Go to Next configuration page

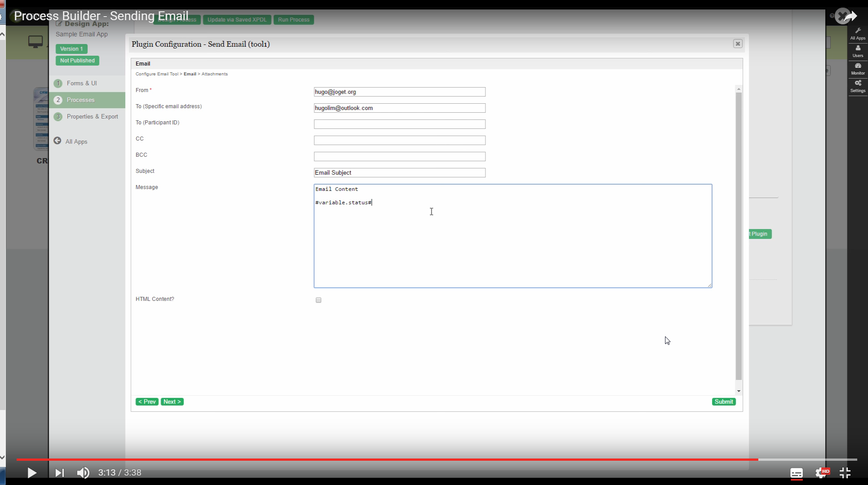pos(172,401)
